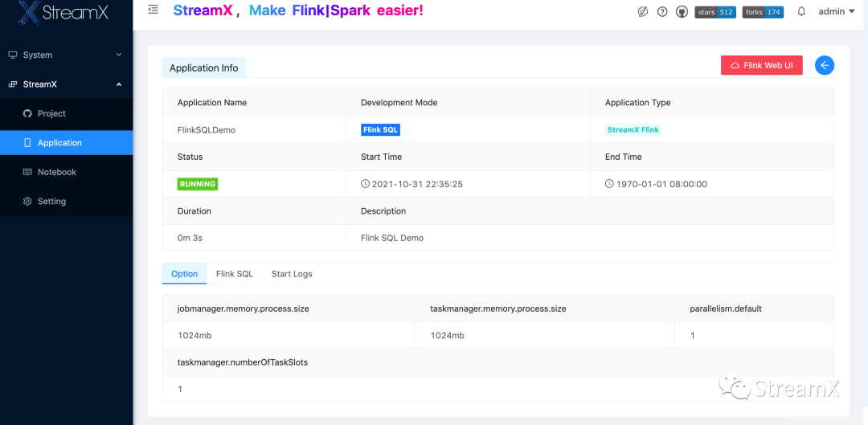Open the admin user dropdown
The height and width of the screenshot is (425, 868).
coord(837,11)
